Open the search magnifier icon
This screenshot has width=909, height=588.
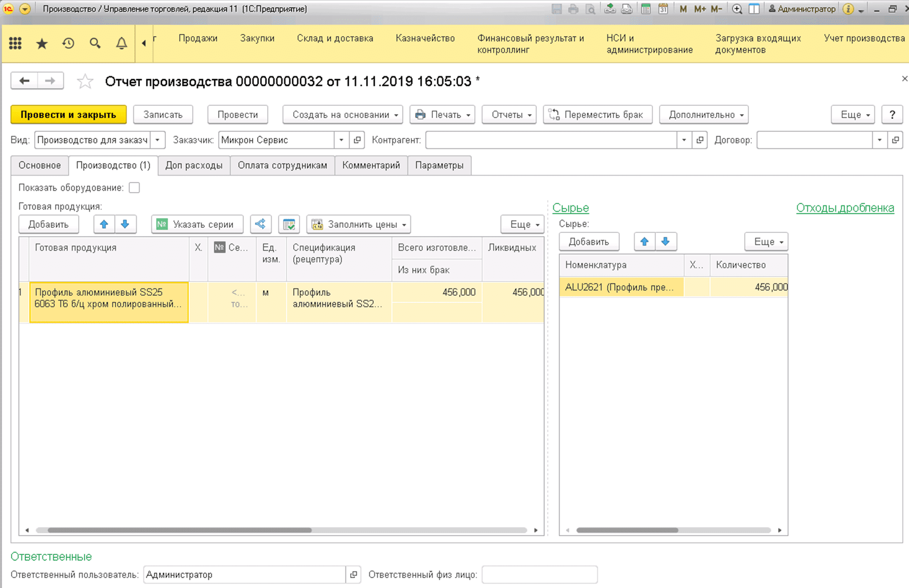(95, 43)
